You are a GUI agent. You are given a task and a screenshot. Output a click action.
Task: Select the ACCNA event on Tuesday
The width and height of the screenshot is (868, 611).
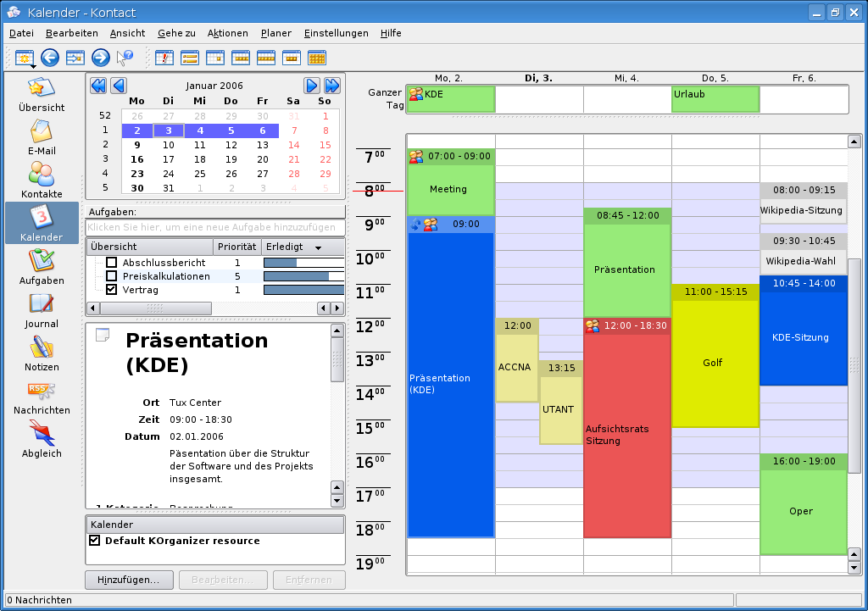click(x=517, y=360)
